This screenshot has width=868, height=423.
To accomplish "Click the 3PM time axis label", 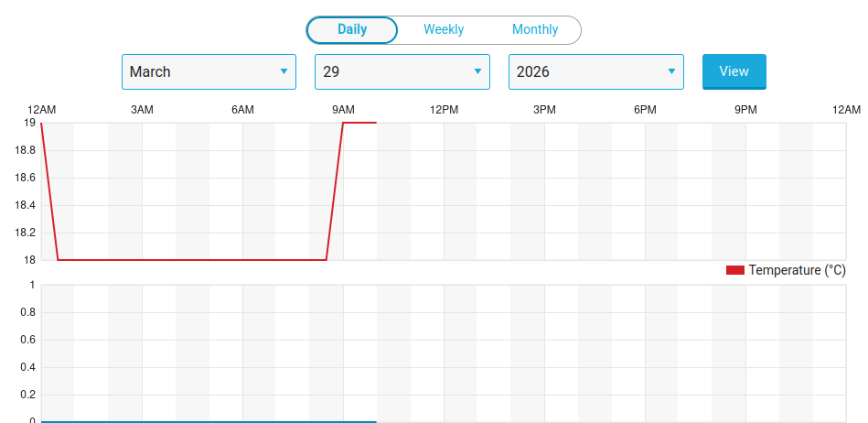I will pos(545,110).
